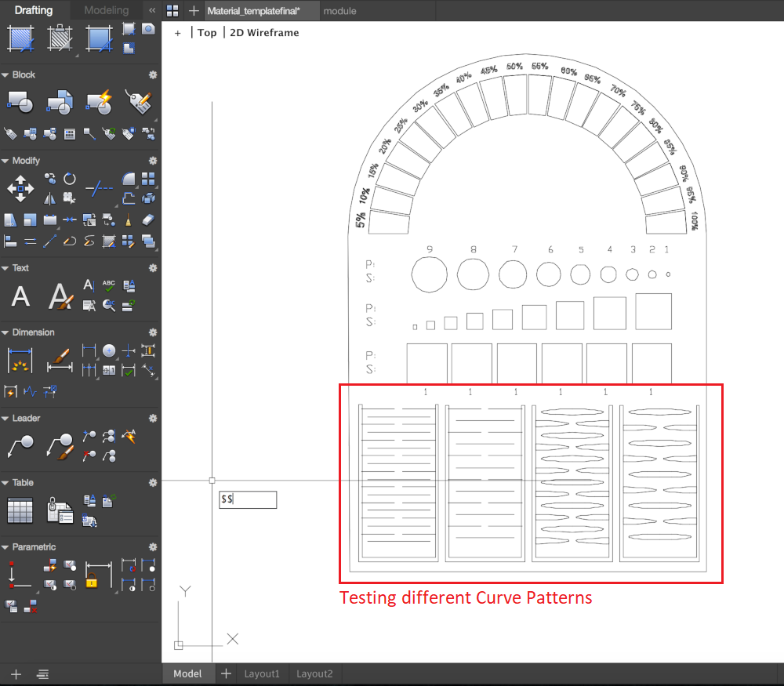
Task: Select the Erase tool
Action: [148, 220]
